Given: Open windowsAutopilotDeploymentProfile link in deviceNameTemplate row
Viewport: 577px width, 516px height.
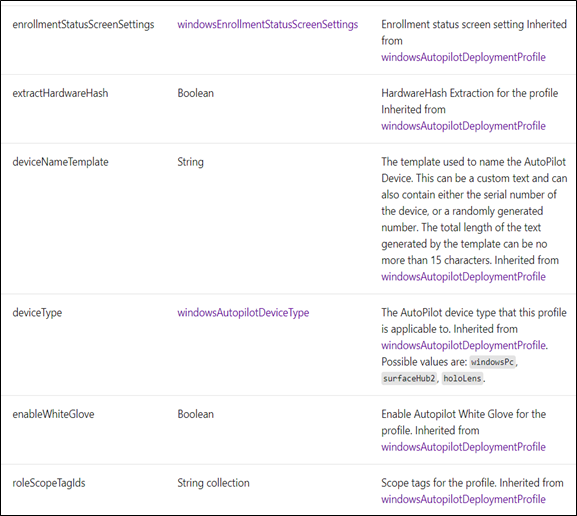Looking at the screenshot, I should click(x=463, y=276).
